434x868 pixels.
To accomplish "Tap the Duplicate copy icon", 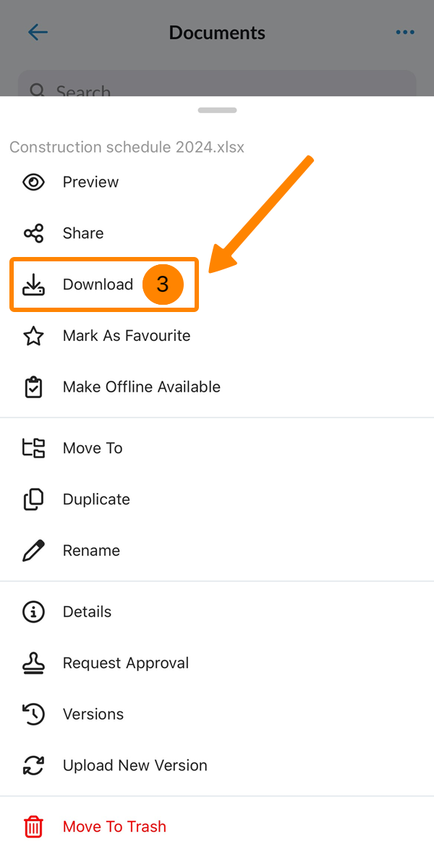I will 33,500.
